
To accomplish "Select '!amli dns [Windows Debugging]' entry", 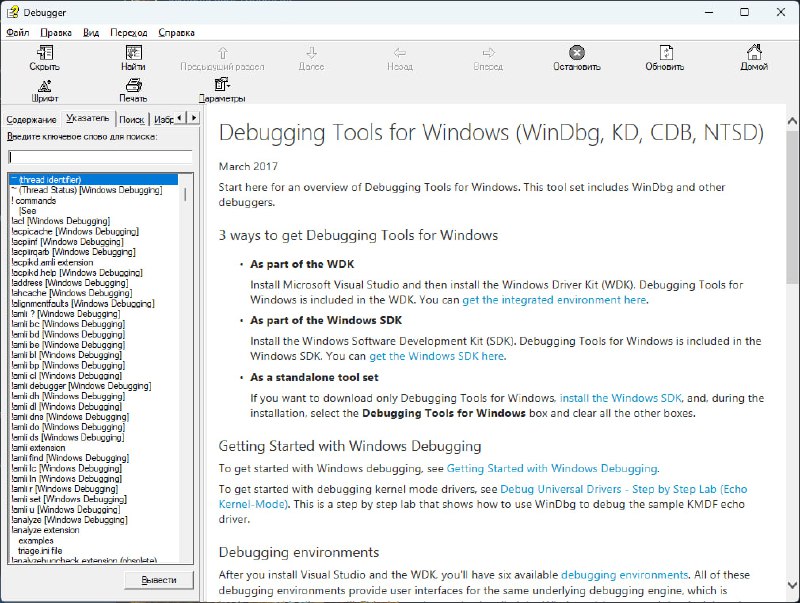I will tap(70, 417).
